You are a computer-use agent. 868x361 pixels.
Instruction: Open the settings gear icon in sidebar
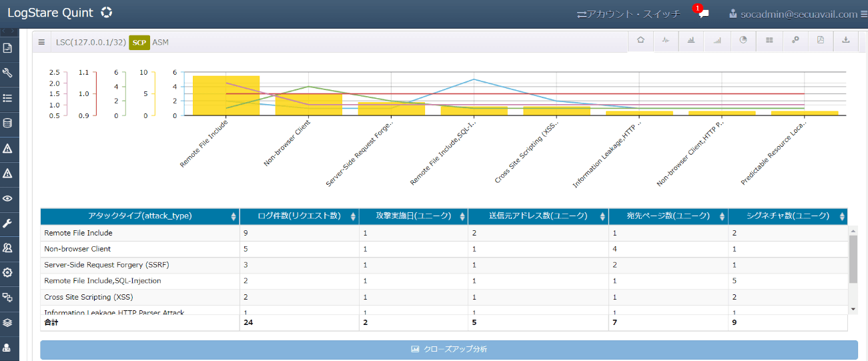8,272
